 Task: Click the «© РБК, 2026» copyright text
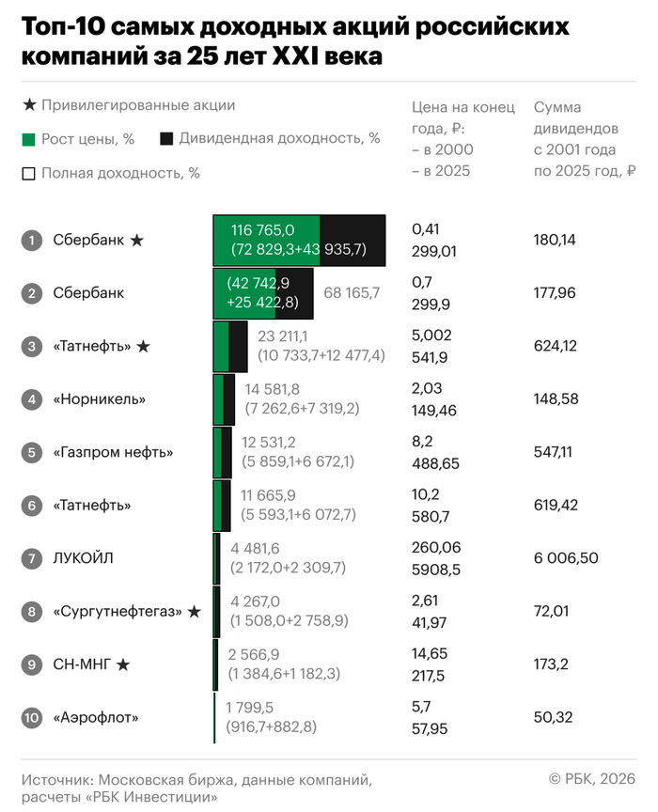coord(592,779)
